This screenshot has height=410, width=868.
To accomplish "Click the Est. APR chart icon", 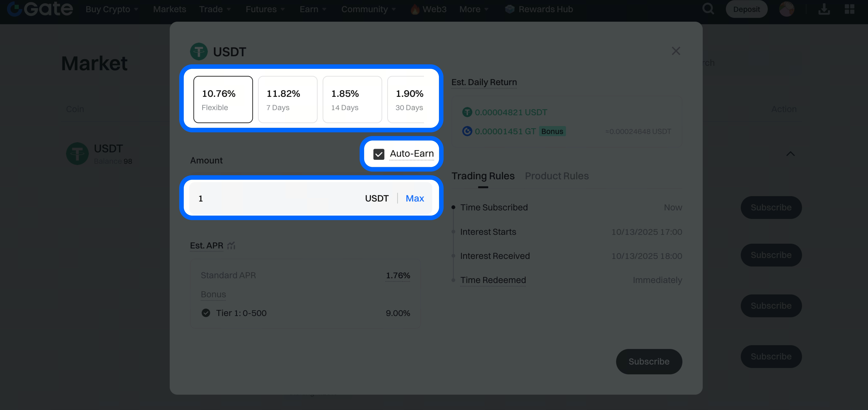I will pos(231,246).
